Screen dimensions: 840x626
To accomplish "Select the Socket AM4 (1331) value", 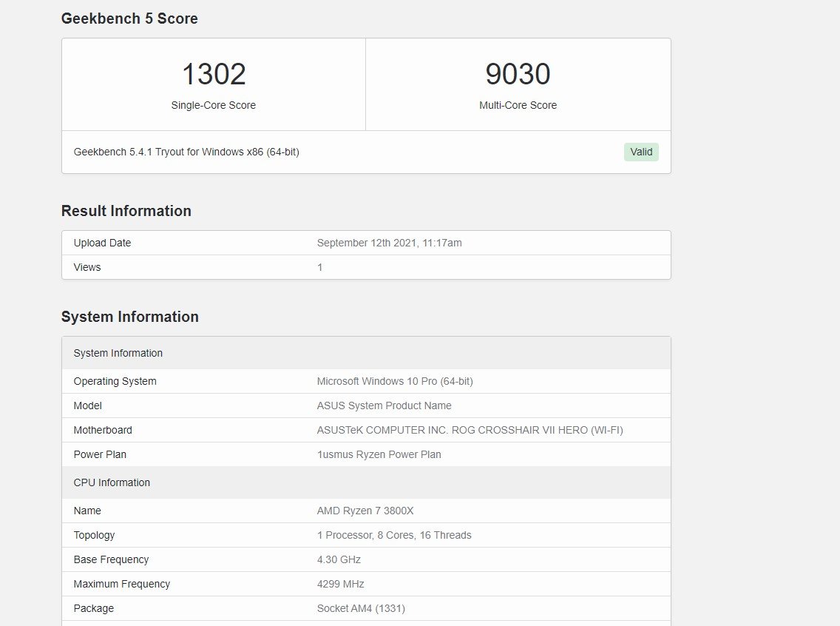I will point(361,608).
